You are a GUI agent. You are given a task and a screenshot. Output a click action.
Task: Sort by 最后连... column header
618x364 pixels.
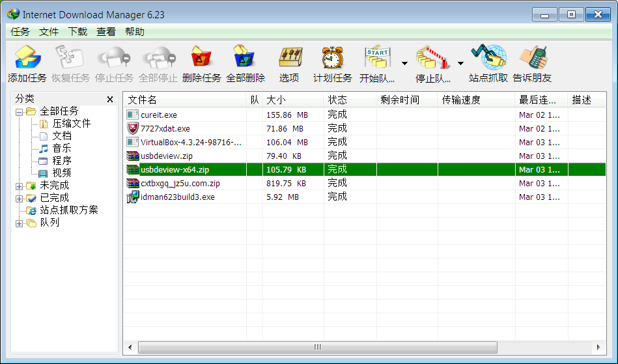[x=541, y=100]
